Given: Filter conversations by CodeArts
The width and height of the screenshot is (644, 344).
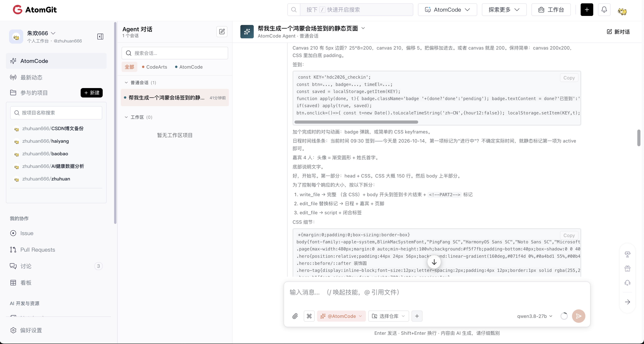Looking at the screenshot, I should click(154, 67).
